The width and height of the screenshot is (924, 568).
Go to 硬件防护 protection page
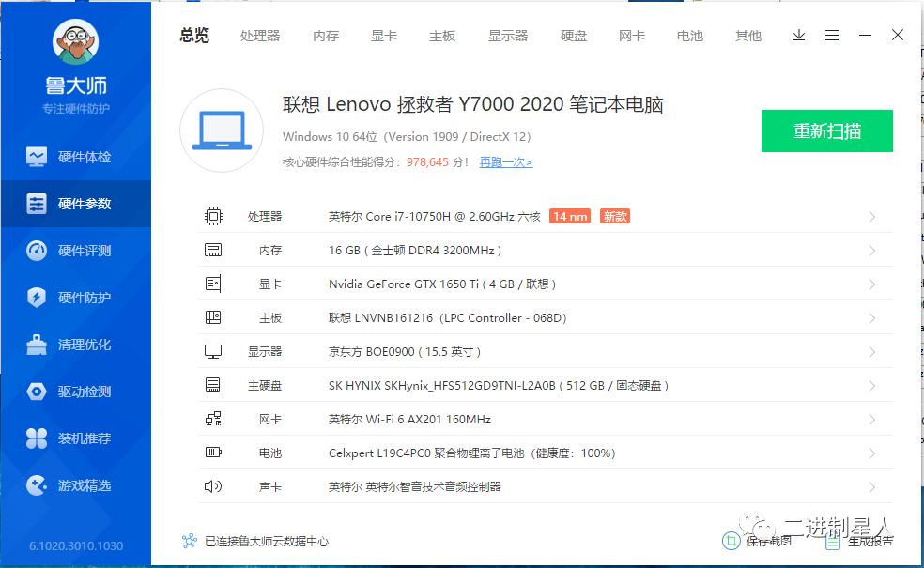coord(75,298)
